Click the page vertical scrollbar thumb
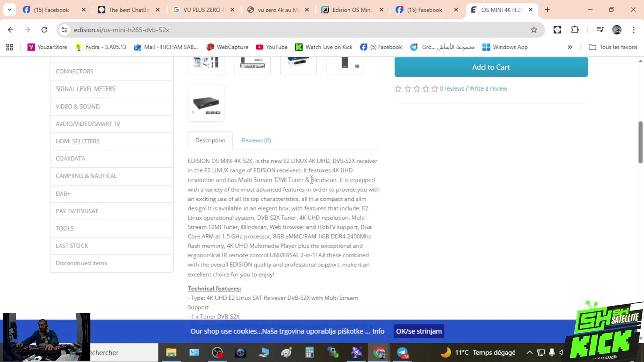644x362 pixels. click(640, 142)
